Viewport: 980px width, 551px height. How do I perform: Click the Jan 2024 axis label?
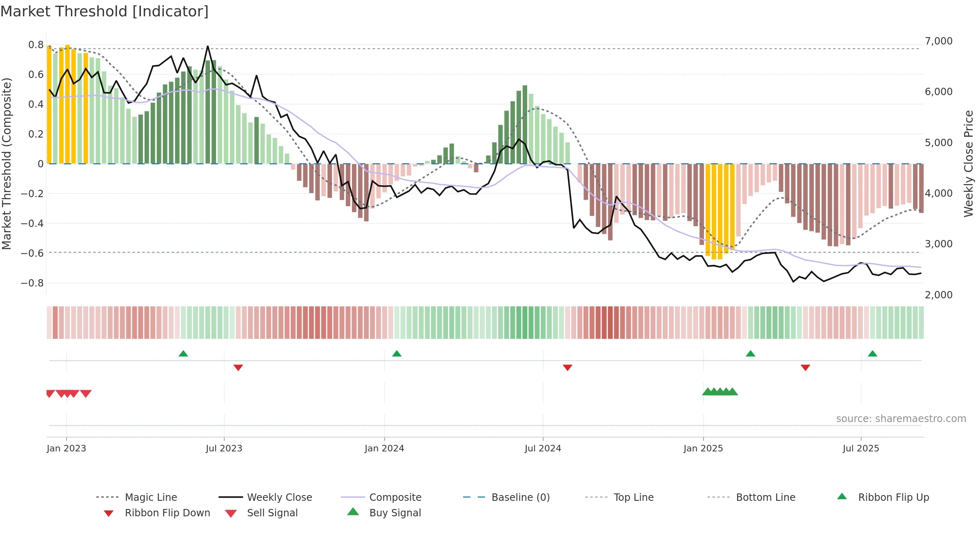pyautogui.click(x=385, y=448)
